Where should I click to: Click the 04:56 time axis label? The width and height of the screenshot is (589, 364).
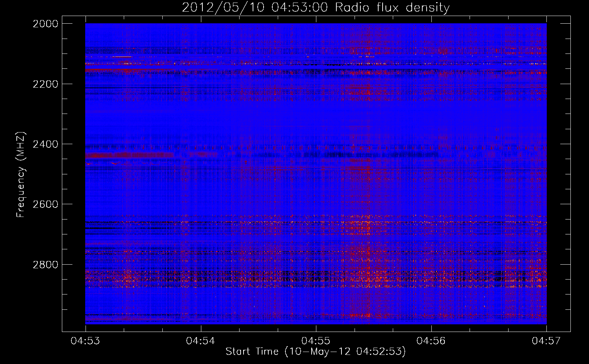431,341
